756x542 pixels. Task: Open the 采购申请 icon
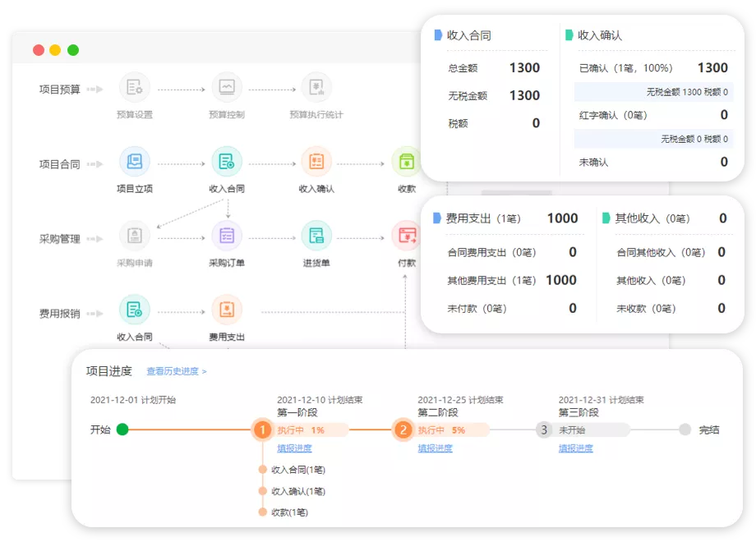[x=135, y=236]
